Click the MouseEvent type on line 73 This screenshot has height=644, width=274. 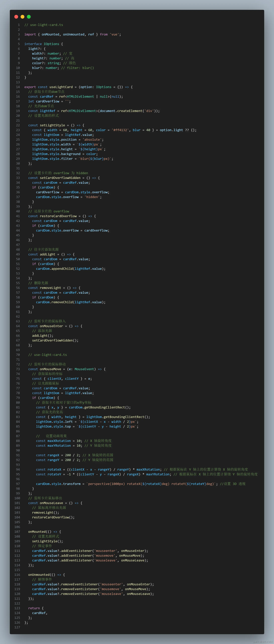84,369
